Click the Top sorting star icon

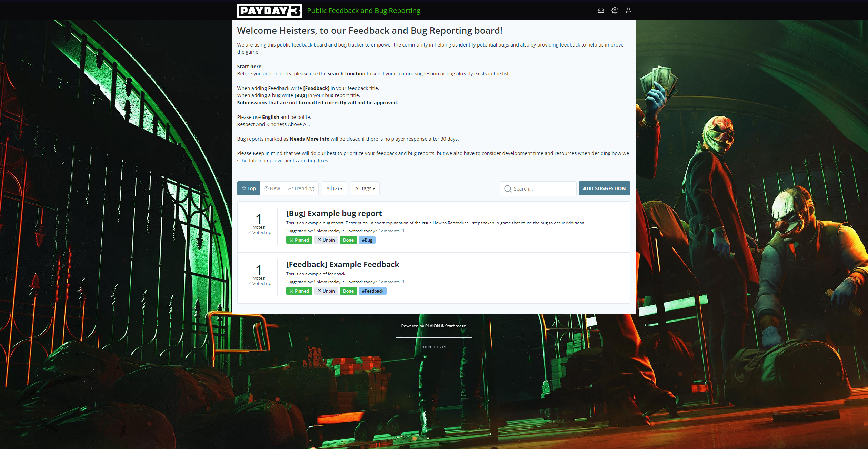243,188
